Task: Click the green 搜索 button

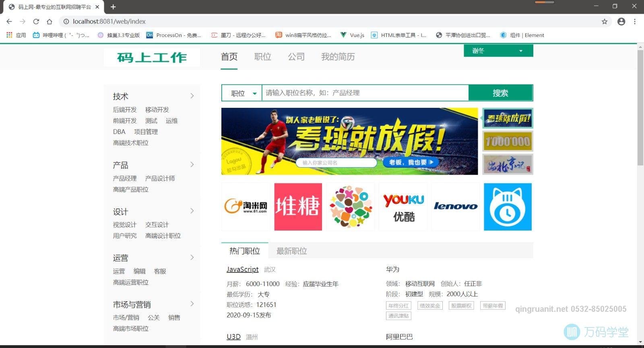Action: 500,93
